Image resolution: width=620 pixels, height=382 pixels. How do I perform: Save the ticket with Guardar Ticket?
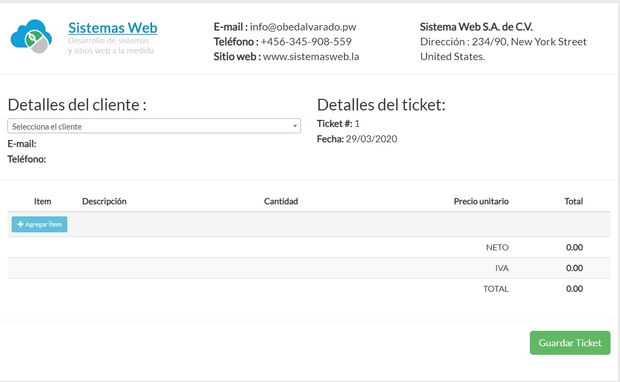570,343
